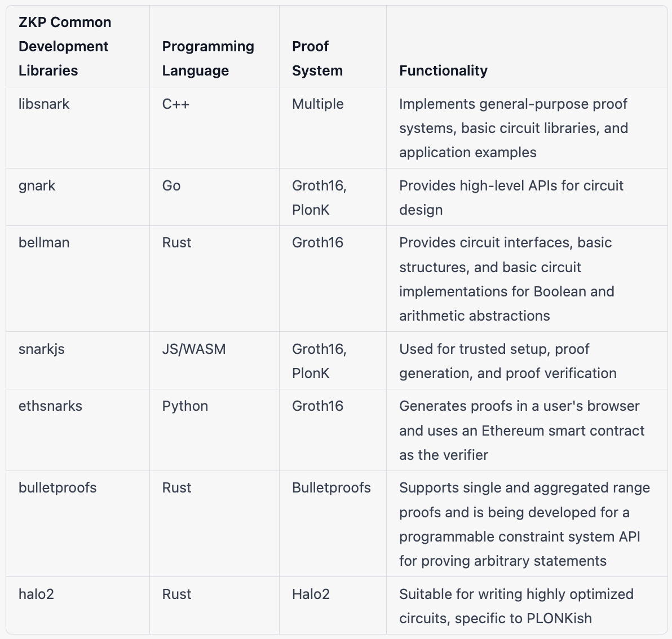
Task: Click the 'ethsnarks' library name
Action: 50,406
